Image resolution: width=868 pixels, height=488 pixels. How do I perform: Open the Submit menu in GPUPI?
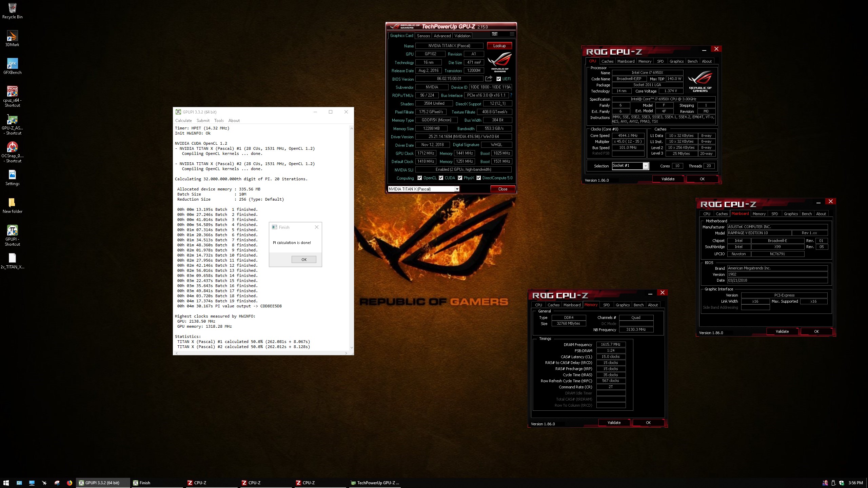click(203, 121)
